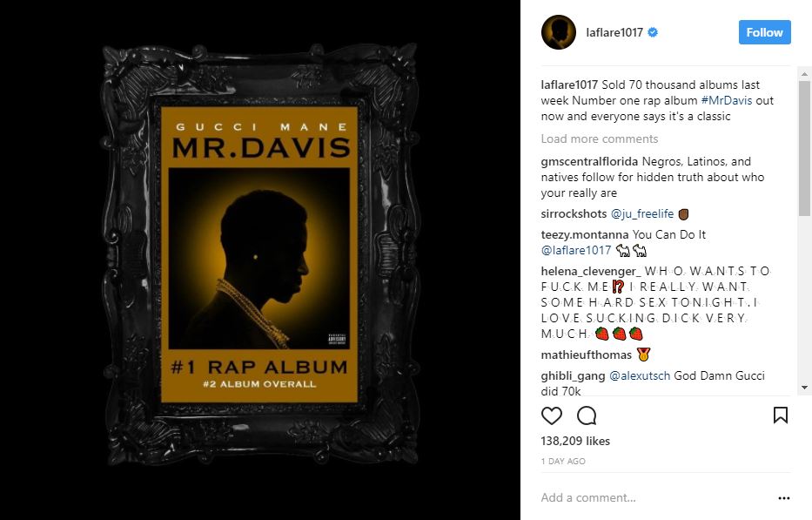Grab the comments scrollbar thumb
Image resolution: width=812 pixels, height=520 pixels.
pos(804,148)
